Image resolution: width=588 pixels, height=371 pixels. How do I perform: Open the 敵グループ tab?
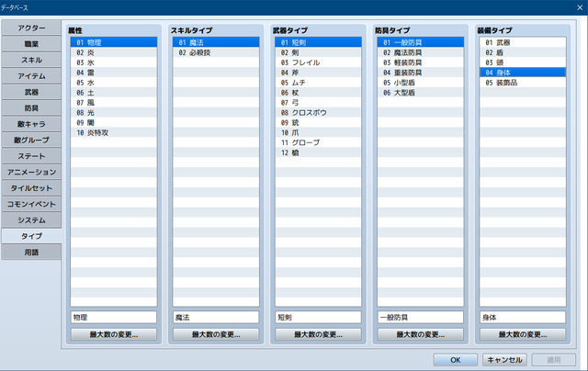[31, 141]
